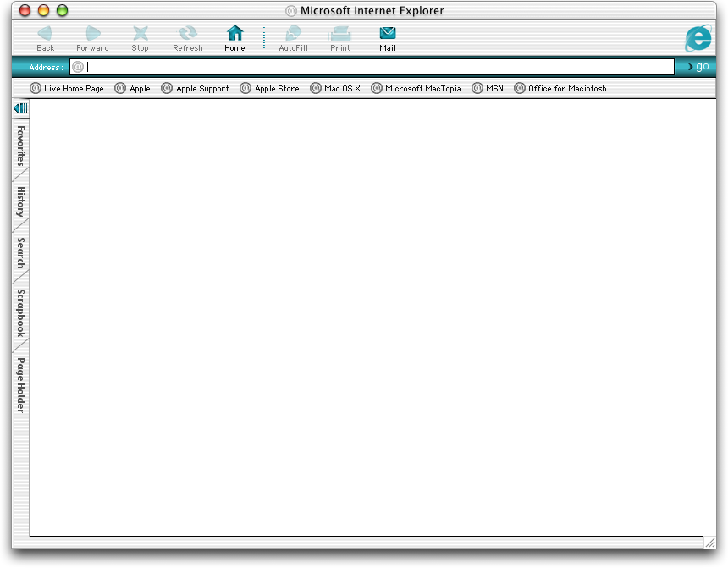Image resolution: width=728 pixels, height=568 pixels.
Task: Collapse the Explorer bar with arrow icon
Action: [20, 108]
